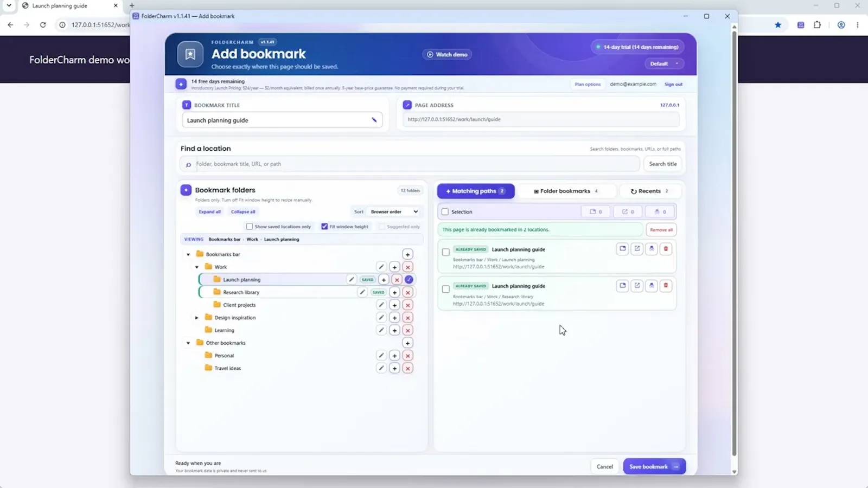
Task: Click open-external icon on the Research library path card
Action: [x=637, y=286]
